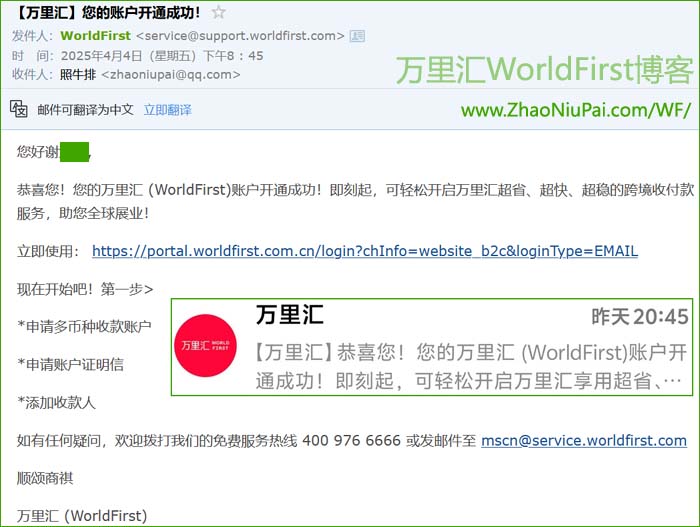Viewport: 700px width, 527px height.
Task: Click the line 申请账户证明信
Action: pos(71,364)
